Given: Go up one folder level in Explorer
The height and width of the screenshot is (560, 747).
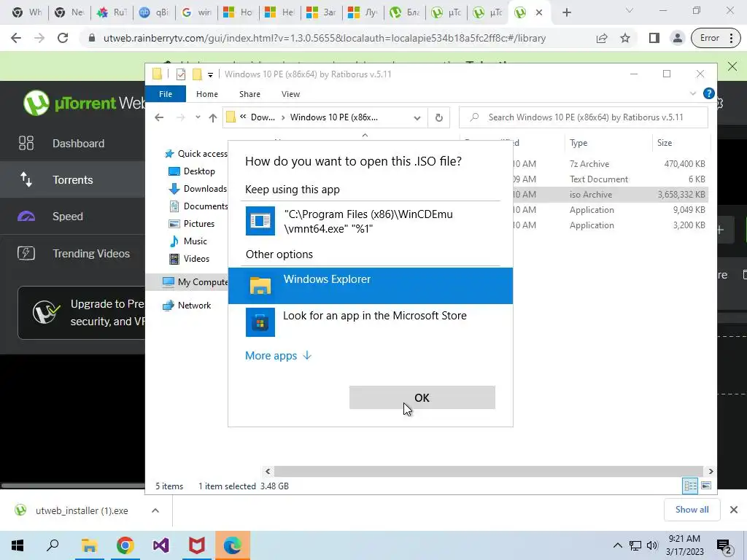Looking at the screenshot, I should click(x=212, y=117).
